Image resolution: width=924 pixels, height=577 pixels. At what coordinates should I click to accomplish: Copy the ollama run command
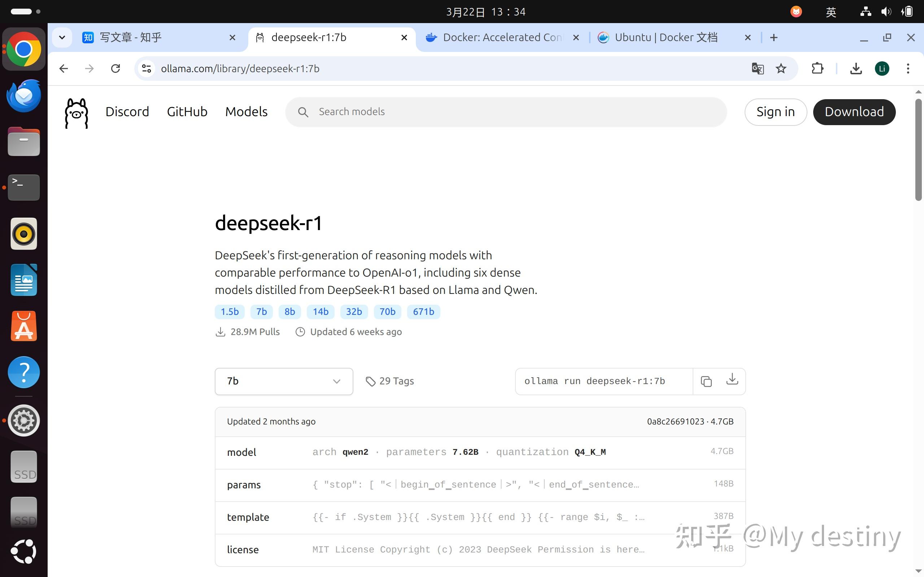[706, 381]
